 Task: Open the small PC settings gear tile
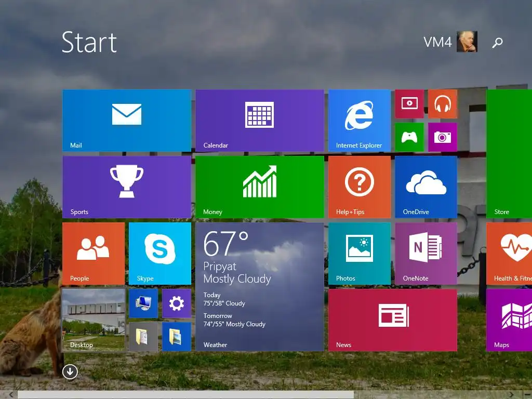click(177, 303)
